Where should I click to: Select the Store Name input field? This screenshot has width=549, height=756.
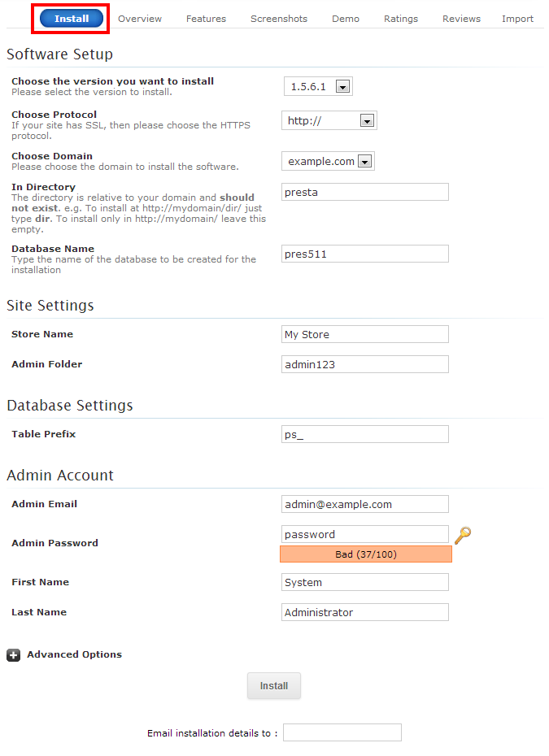(x=364, y=334)
